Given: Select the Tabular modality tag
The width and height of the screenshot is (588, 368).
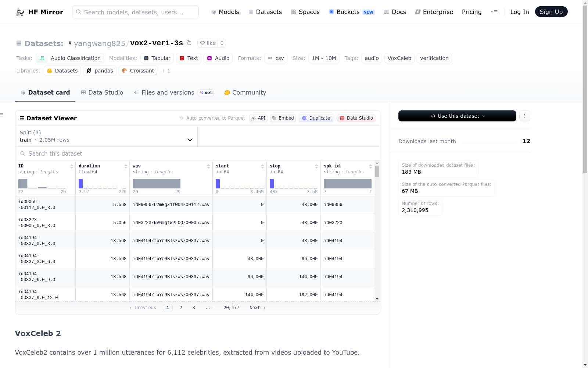Looking at the screenshot, I should coord(157,58).
